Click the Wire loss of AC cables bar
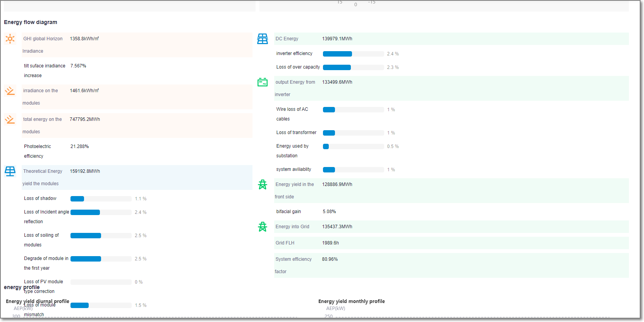Viewport: 644px width, 322px height. click(354, 110)
